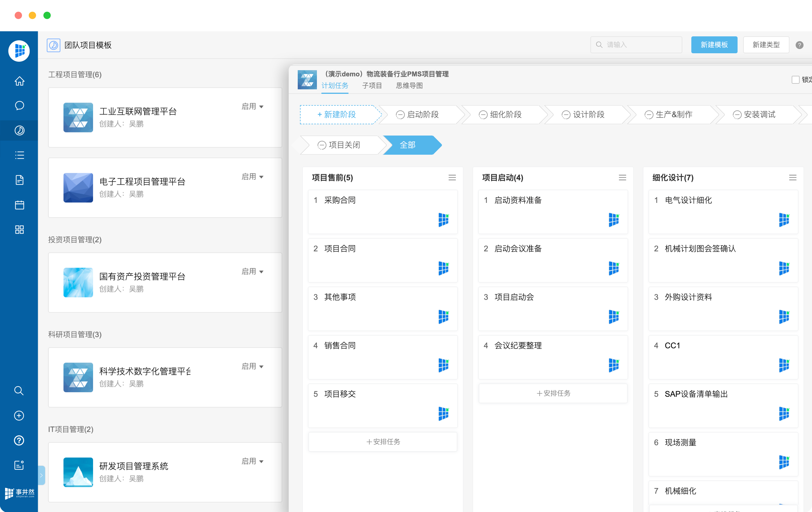Open the document icon in sidebar
Viewport: 812px width, 512px height.
click(x=19, y=180)
